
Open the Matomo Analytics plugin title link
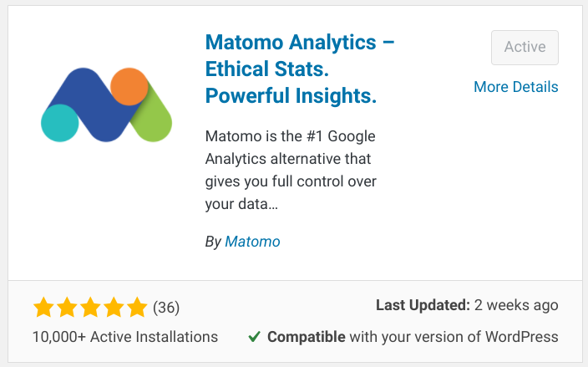coord(300,69)
